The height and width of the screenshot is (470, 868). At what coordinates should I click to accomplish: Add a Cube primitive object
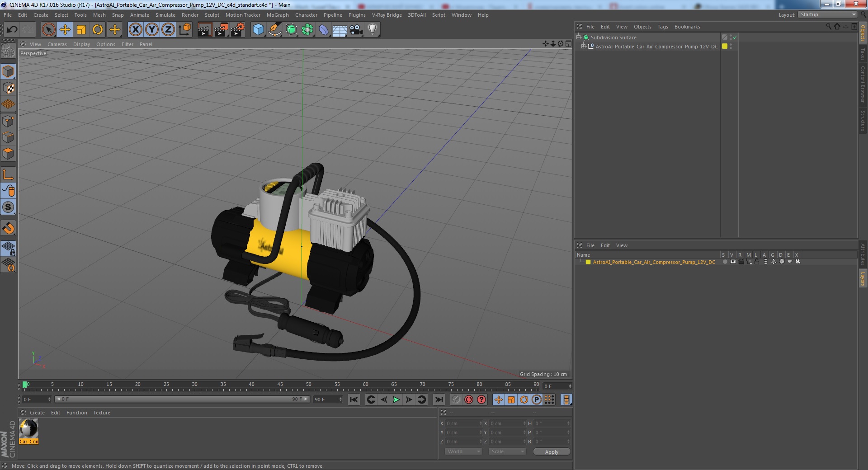click(258, 30)
